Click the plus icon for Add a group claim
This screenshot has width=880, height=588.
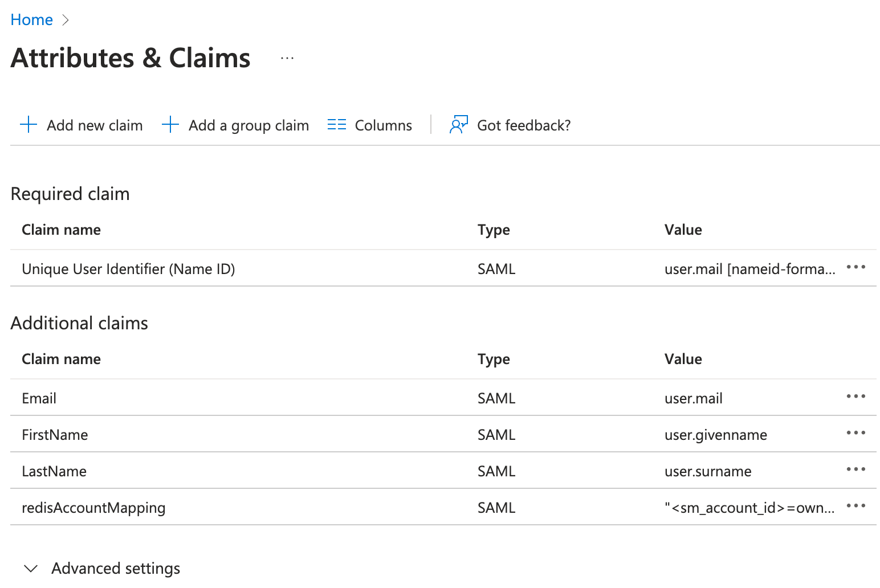pos(170,125)
